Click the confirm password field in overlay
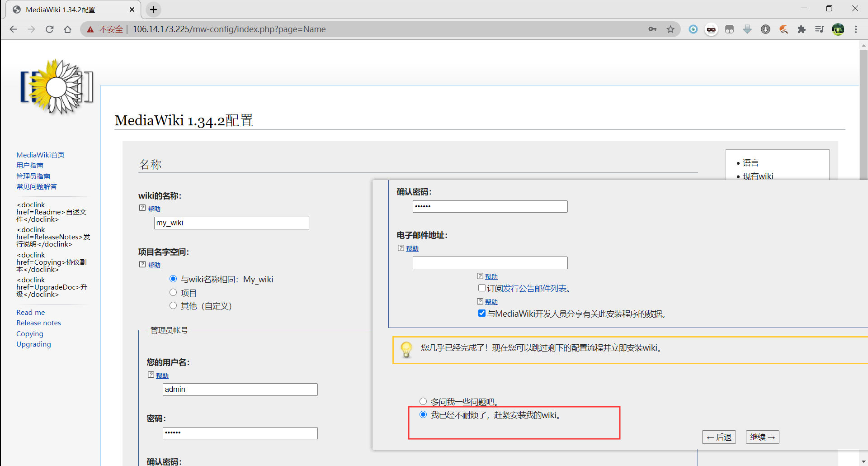Image resolution: width=868 pixels, height=466 pixels. (x=490, y=206)
